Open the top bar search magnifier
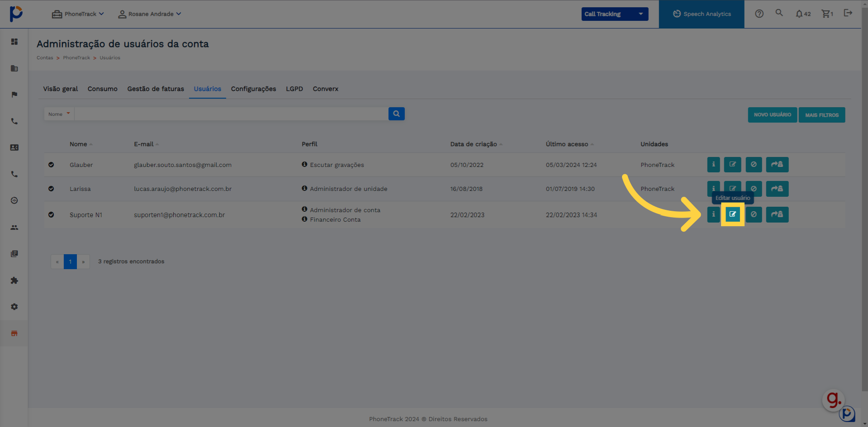The height and width of the screenshot is (427, 868). coord(779,13)
